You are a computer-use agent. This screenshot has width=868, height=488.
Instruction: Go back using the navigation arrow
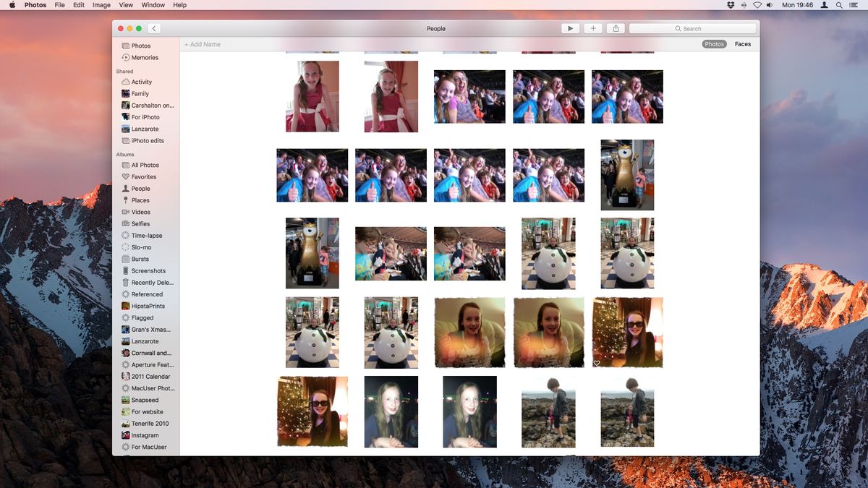[x=154, y=28]
